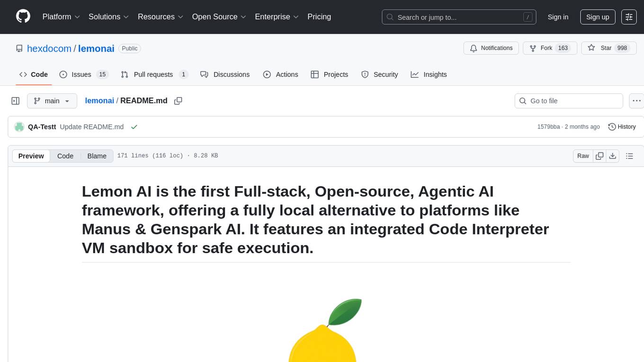Switch to the Code tab
The width and height of the screenshot is (644, 362).
pos(34,74)
